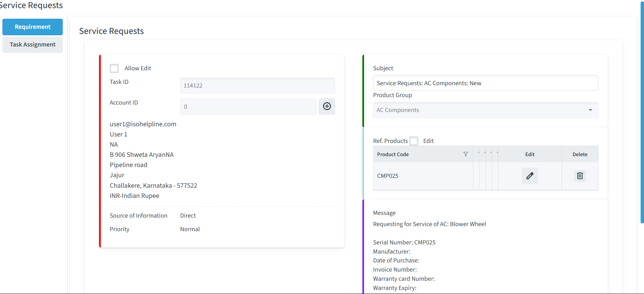This screenshot has height=294, width=644.
Task: Click the Edit column header
Action: tap(530, 154)
